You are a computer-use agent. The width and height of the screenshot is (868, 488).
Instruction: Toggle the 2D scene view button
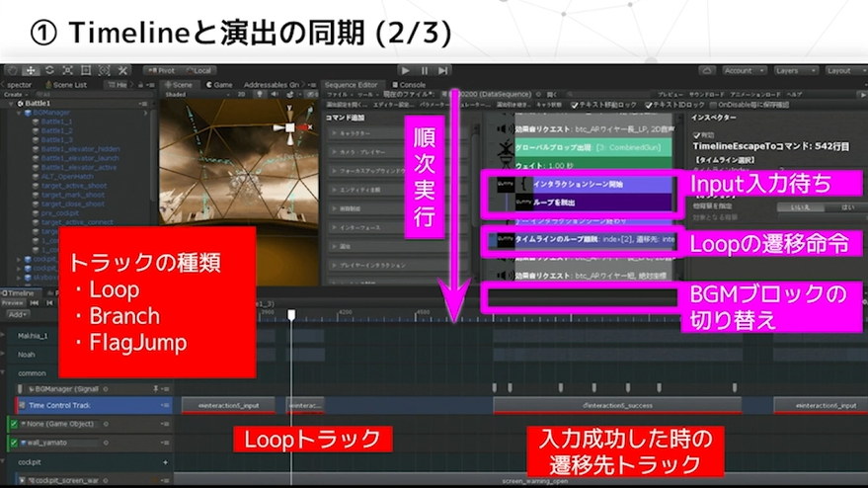(241, 95)
